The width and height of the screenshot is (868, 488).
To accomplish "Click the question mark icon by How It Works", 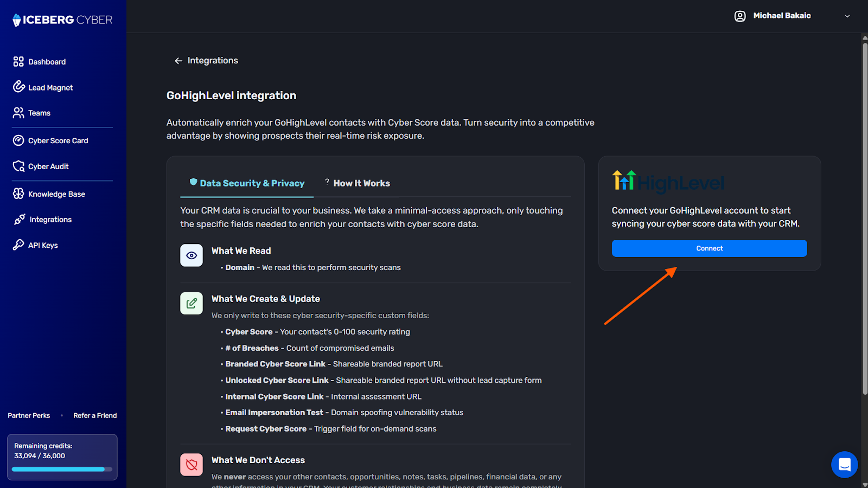I will point(327,182).
